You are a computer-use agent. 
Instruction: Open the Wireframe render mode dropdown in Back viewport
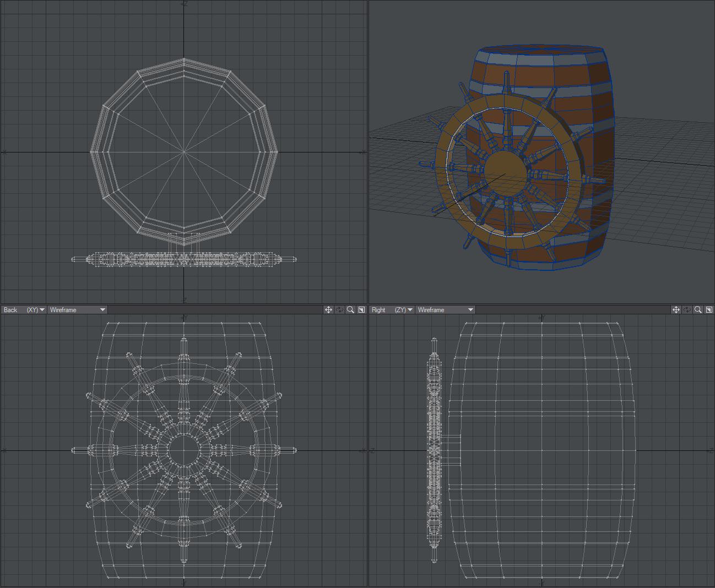[x=77, y=310]
